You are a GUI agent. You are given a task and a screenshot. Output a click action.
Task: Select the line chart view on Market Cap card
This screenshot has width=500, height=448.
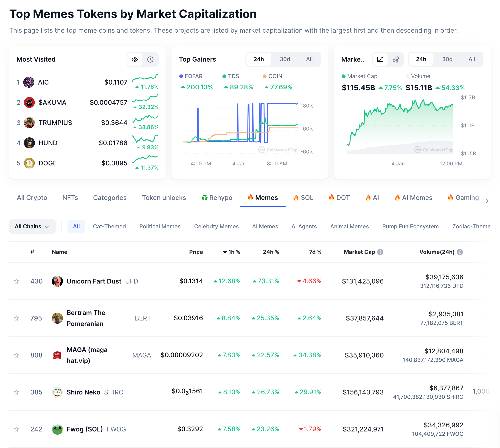[x=380, y=59]
